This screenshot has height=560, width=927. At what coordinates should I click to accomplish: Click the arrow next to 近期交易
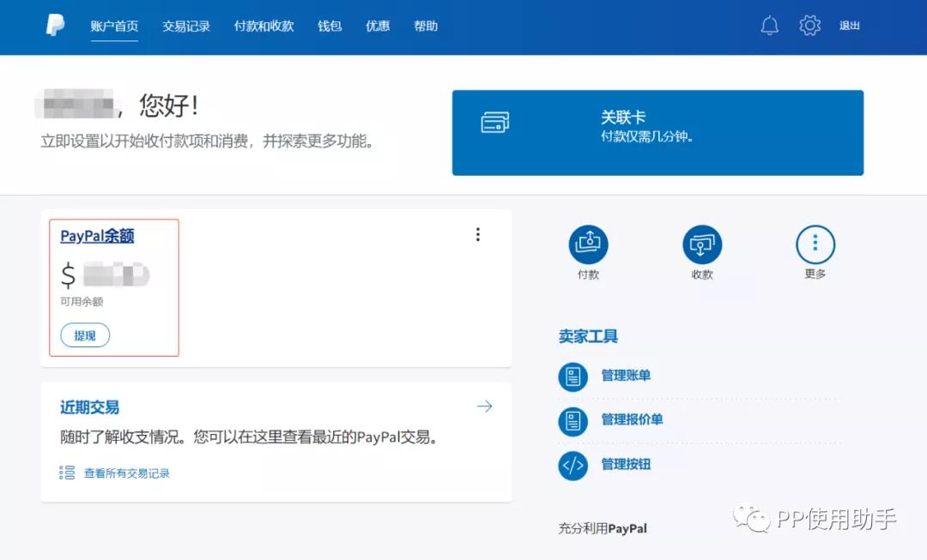click(485, 406)
